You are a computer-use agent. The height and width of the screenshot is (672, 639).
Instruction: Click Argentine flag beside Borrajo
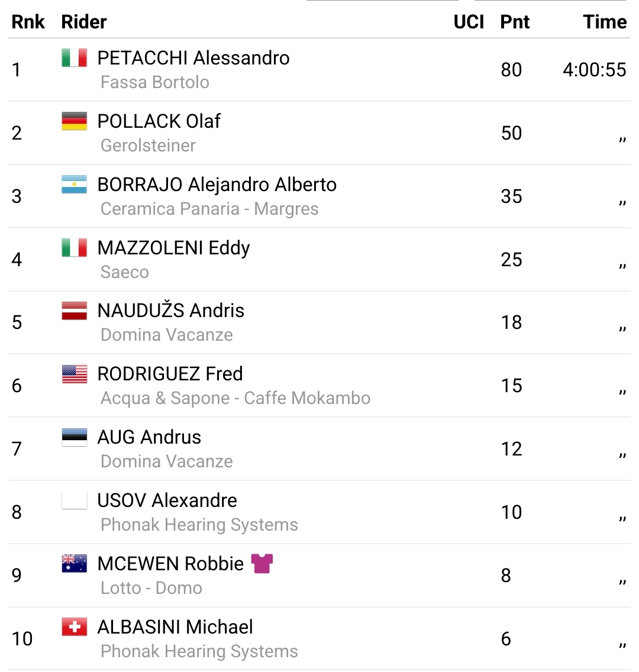coord(75,185)
